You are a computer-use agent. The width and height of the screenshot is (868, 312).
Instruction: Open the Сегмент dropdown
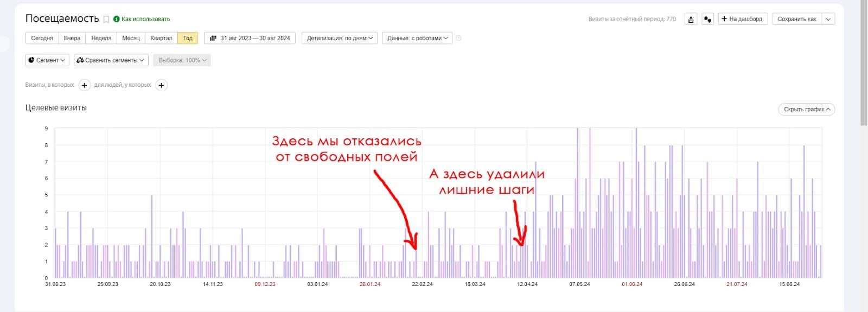click(47, 60)
